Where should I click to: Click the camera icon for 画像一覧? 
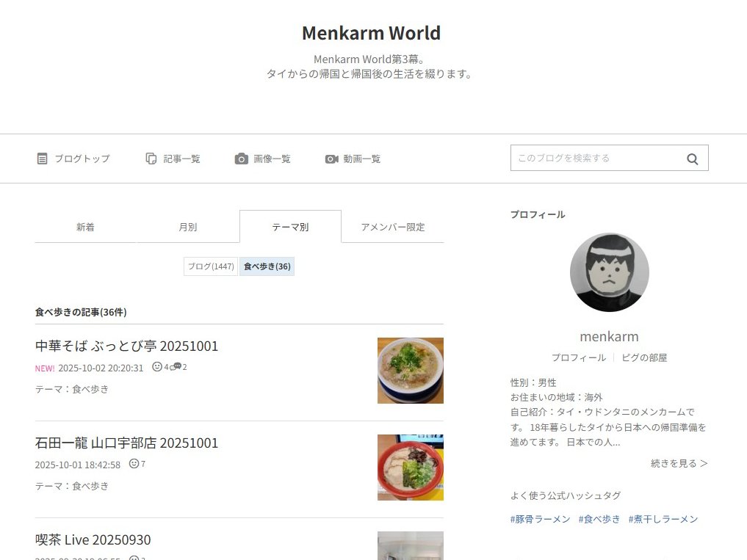pyautogui.click(x=242, y=159)
